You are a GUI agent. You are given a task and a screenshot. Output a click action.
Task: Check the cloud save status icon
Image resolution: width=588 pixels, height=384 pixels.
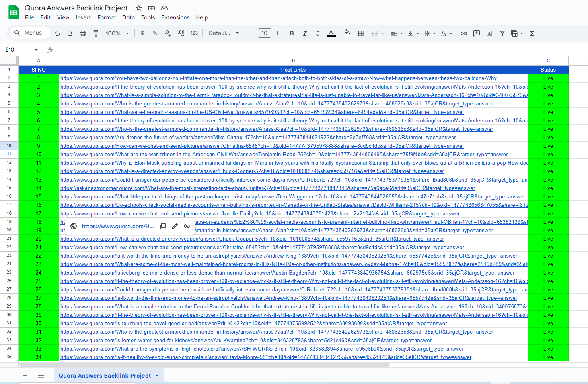click(164, 8)
